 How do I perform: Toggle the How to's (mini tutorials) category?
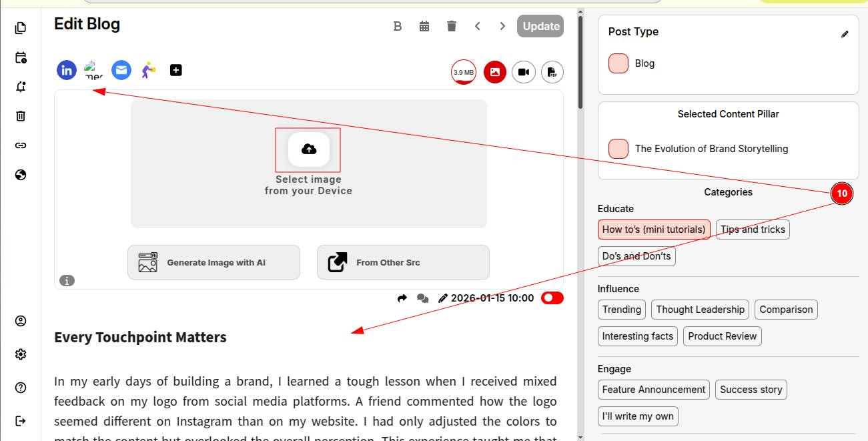point(654,230)
